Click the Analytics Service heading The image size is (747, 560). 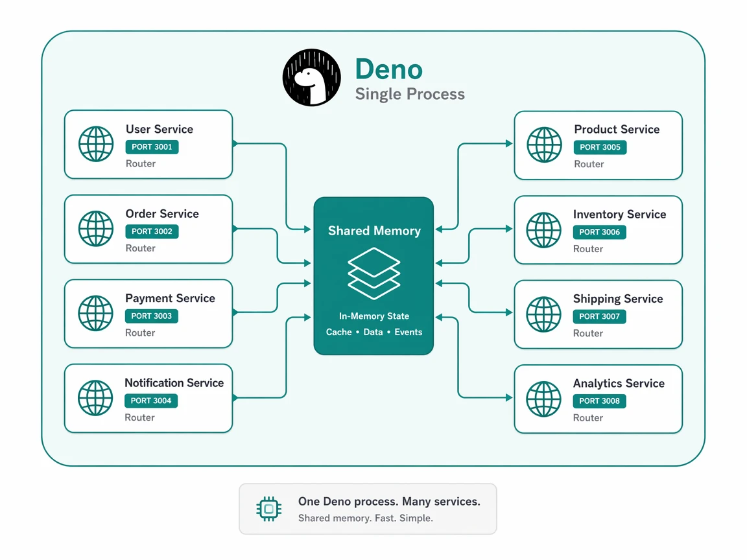pos(619,383)
